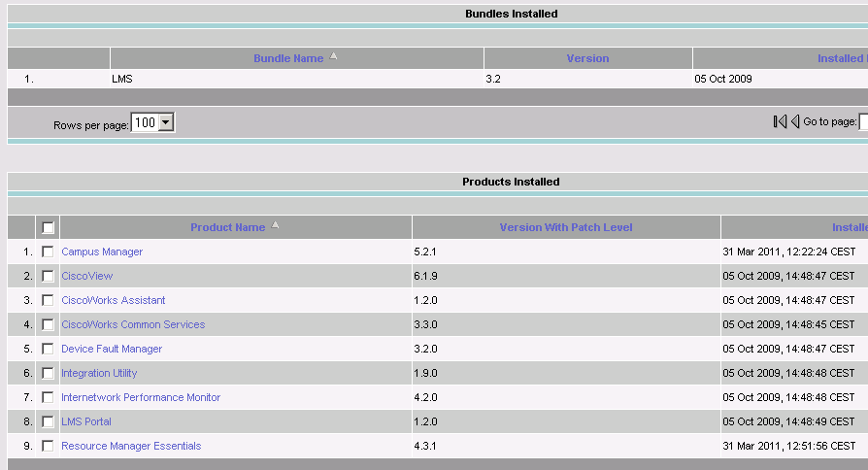Sort bundles by the Installed column header
This screenshot has height=470, width=868.
(842, 58)
